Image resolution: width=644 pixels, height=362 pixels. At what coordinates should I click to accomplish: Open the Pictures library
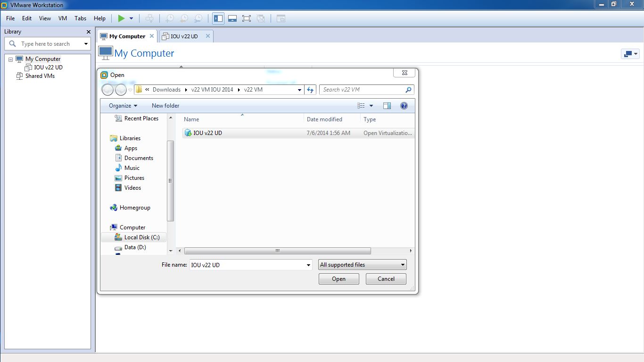134,178
